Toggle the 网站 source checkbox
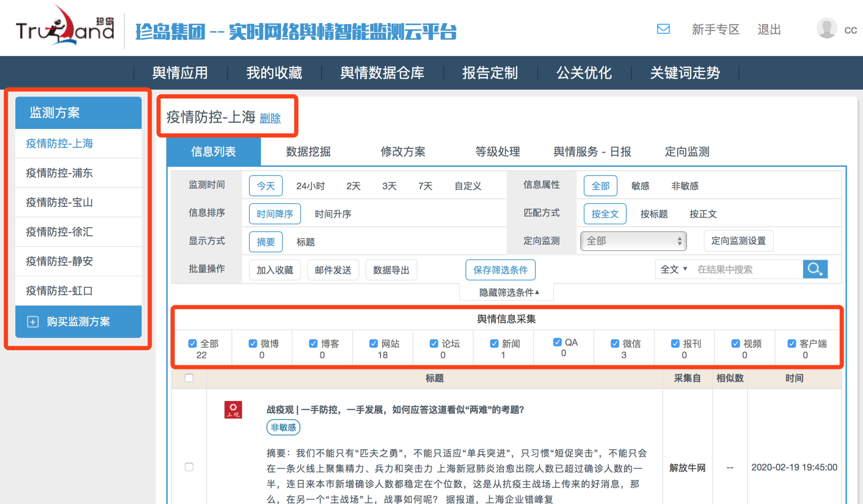Screen dimensions: 863x504 click(x=373, y=343)
